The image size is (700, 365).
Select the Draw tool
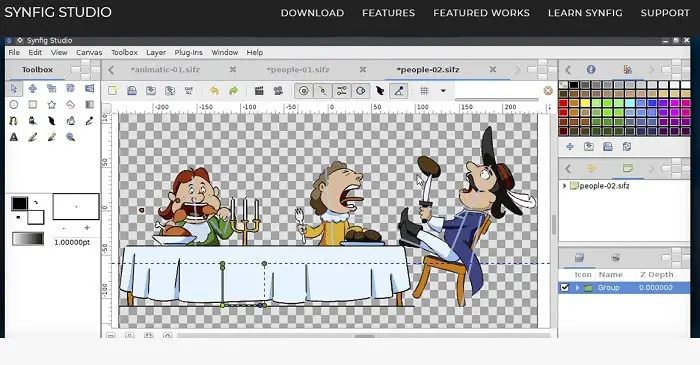[x=33, y=121]
